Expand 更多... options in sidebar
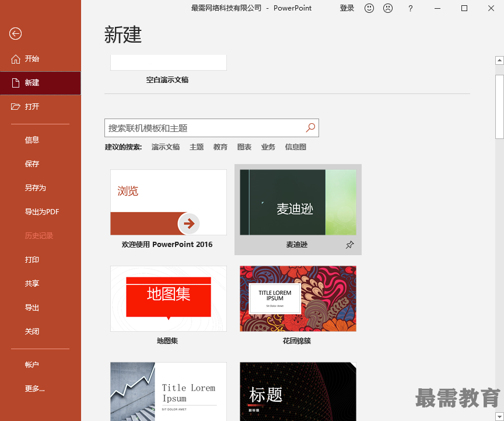This screenshot has height=421, width=504. point(35,388)
